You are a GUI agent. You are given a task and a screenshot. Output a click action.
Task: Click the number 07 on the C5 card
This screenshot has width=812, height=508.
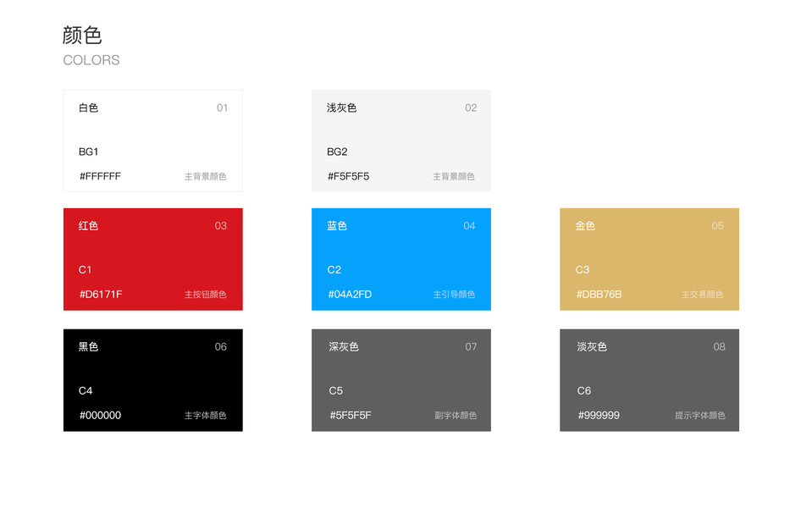[x=471, y=347]
